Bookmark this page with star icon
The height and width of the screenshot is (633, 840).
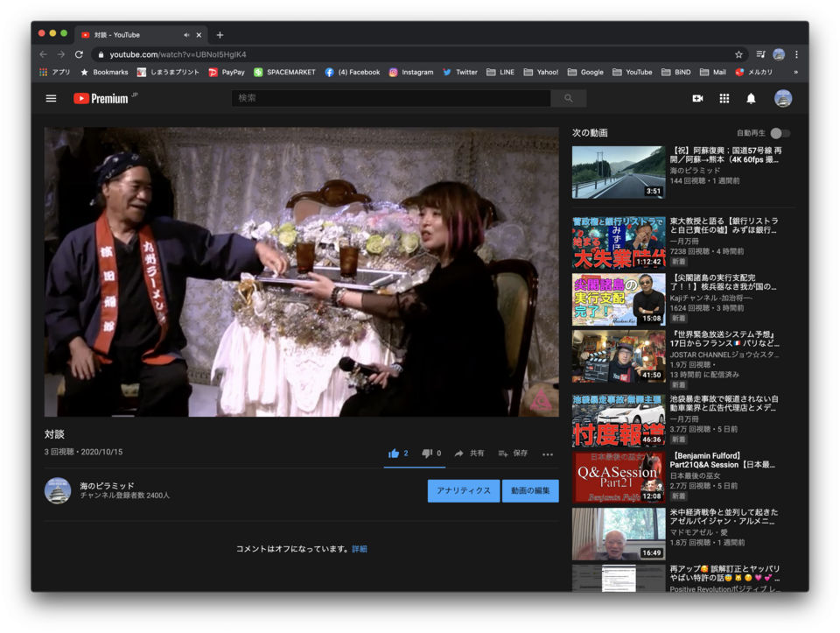click(x=738, y=54)
